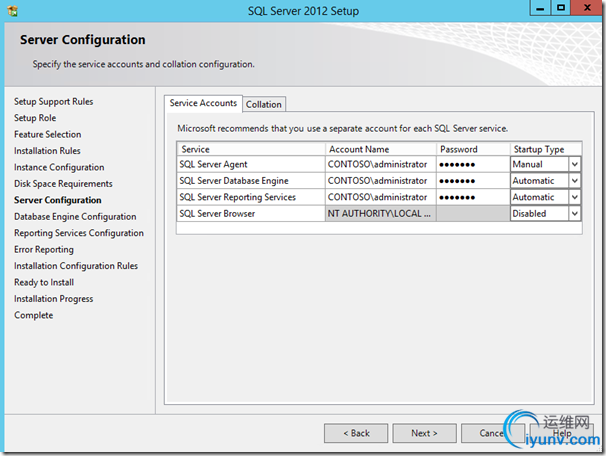The image size is (606, 456).
Task: Click Instance Configuration step
Action: pyautogui.click(x=59, y=167)
